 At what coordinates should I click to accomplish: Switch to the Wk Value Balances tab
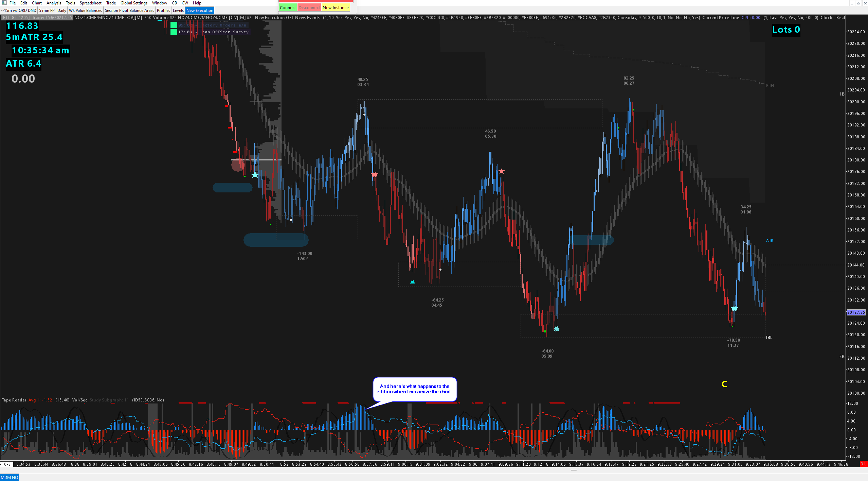pos(85,11)
